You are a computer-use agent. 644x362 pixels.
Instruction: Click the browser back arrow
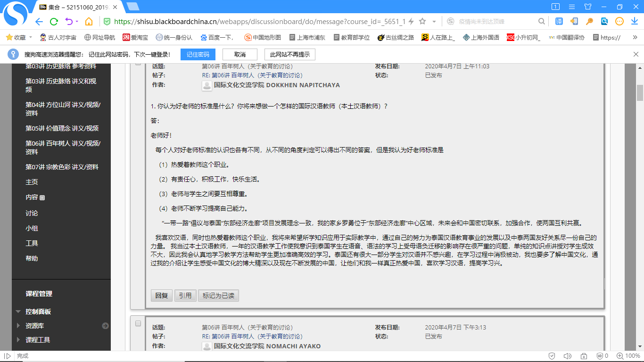pos(39,22)
